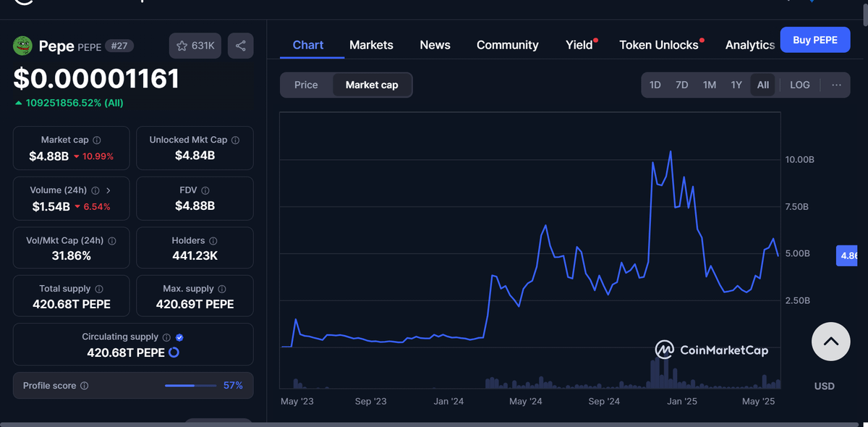The height and width of the screenshot is (427, 868).
Task: Click the scroll-to-top arrow button
Action: pyautogui.click(x=830, y=342)
